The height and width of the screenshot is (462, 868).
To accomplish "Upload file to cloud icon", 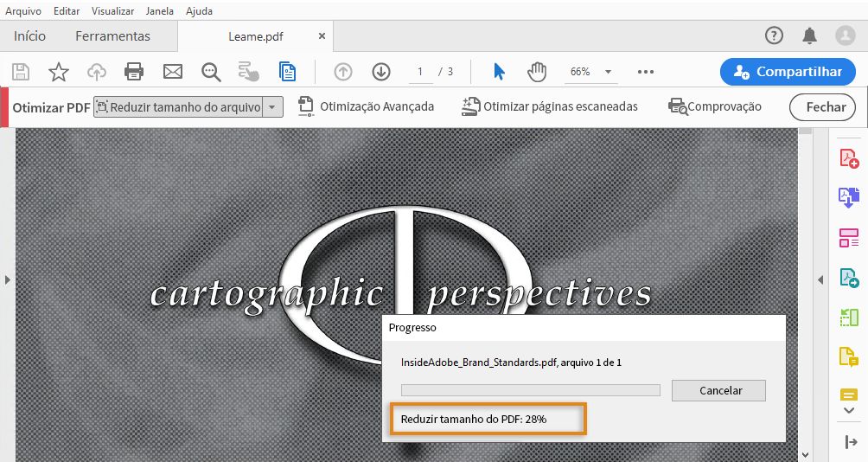I will (x=97, y=72).
